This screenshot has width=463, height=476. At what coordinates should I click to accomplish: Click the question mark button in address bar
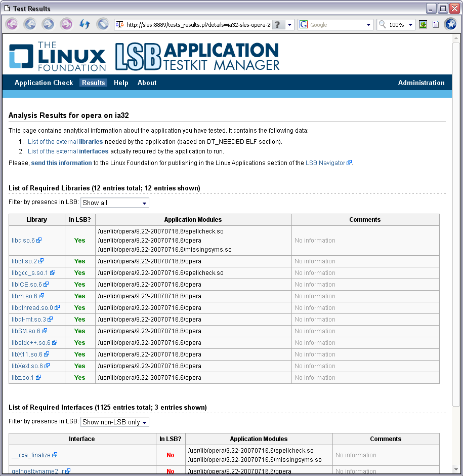(278, 25)
